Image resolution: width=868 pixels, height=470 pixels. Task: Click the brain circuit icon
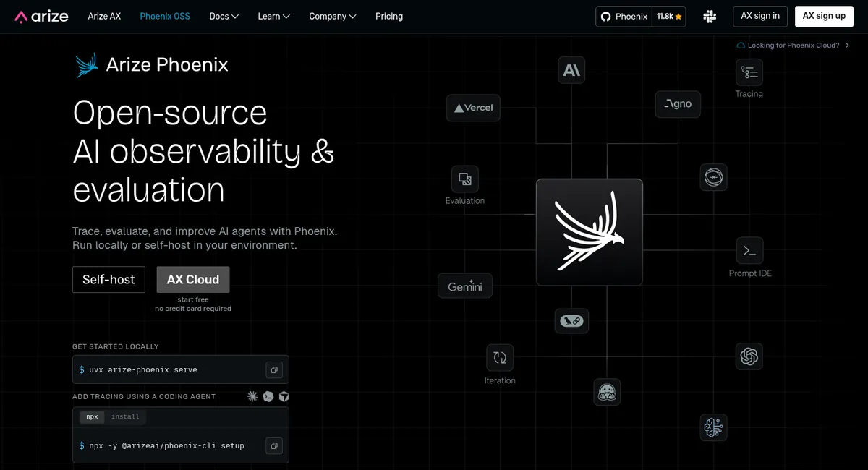[x=713, y=427]
